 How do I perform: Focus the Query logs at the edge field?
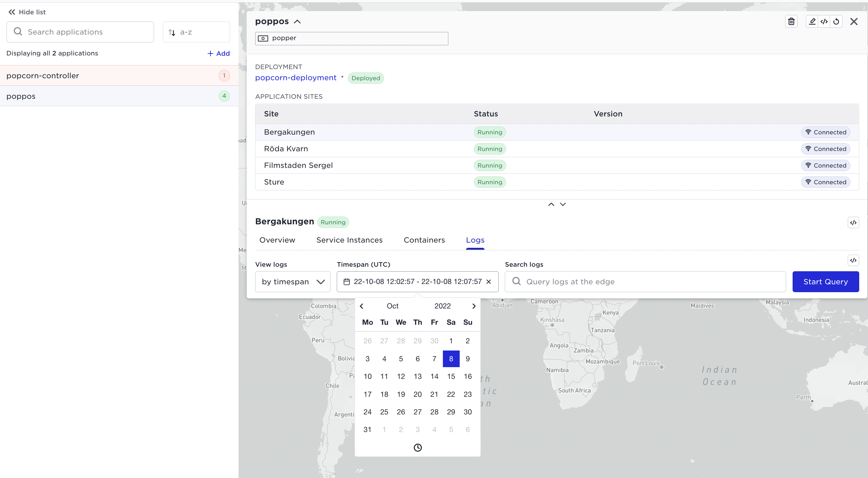click(645, 282)
